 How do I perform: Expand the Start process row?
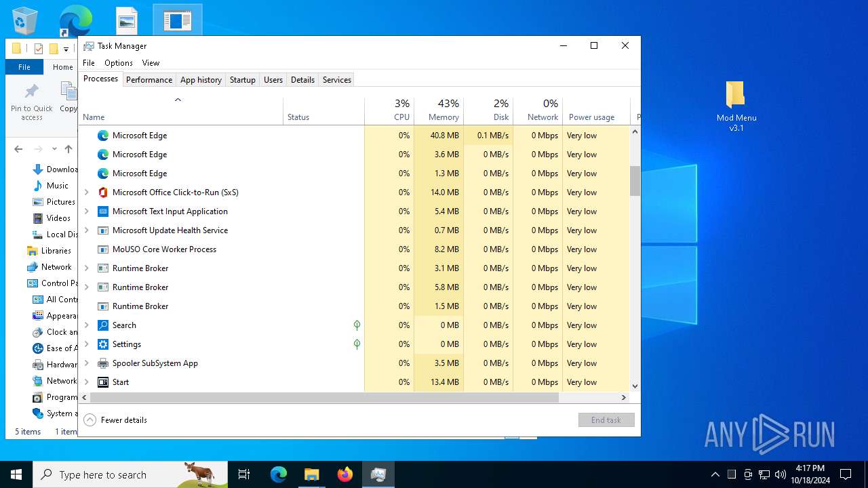click(x=86, y=382)
